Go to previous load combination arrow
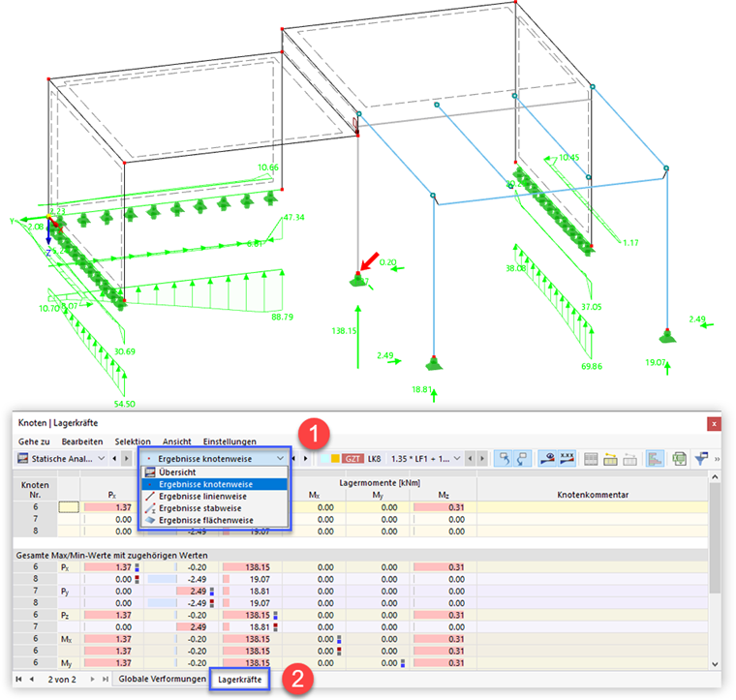736x700 pixels. [470, 458]
